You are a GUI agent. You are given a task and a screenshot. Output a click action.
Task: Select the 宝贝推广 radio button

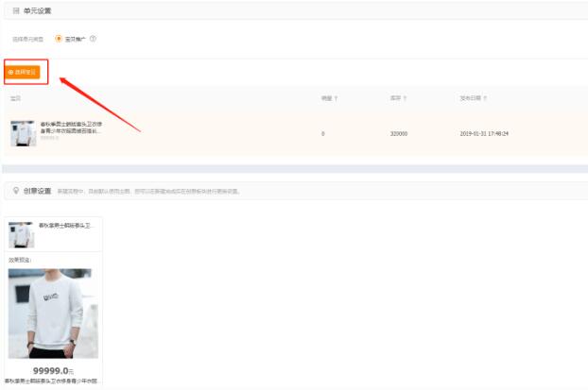59,39
